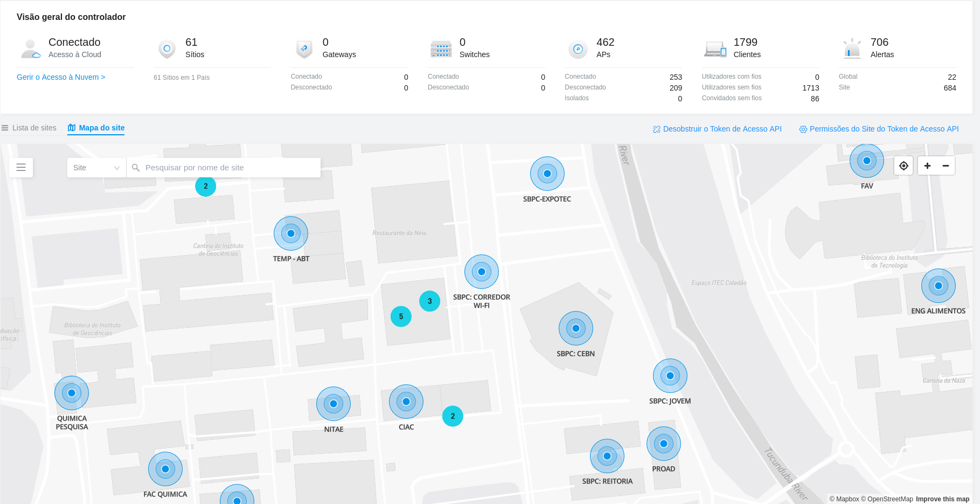Viewport: 980px width, 504px height.
Task: Zoom in on the map
Action: pos(927,166)
